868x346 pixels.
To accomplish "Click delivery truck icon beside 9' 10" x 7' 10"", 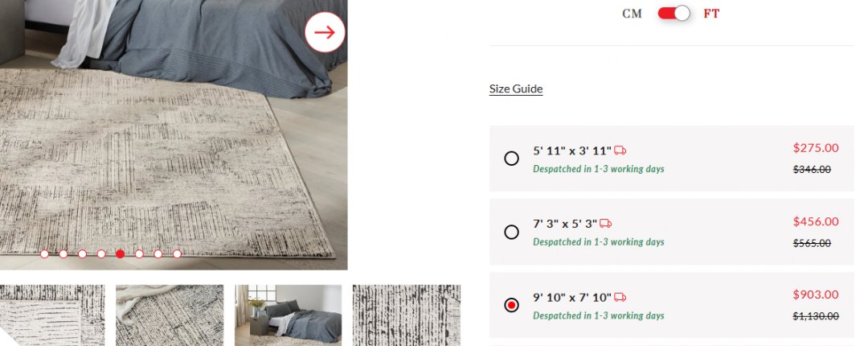I will click(x=620, y=297).
